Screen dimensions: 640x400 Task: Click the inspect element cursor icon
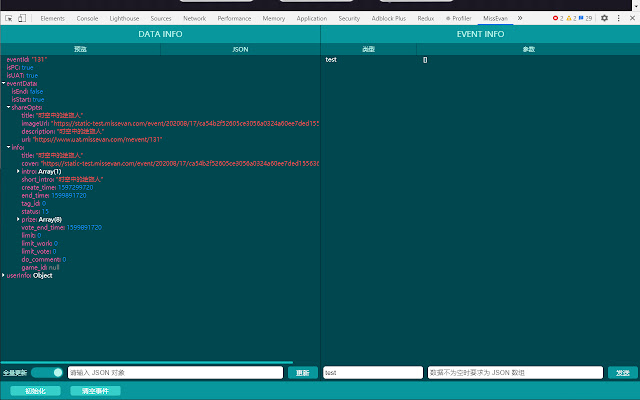8,18
